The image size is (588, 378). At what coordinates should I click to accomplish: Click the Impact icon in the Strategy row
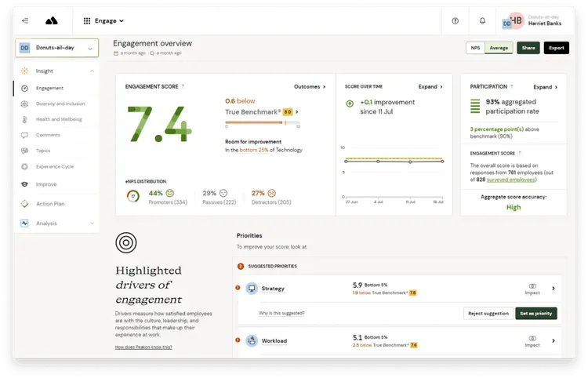pos(532,288)
